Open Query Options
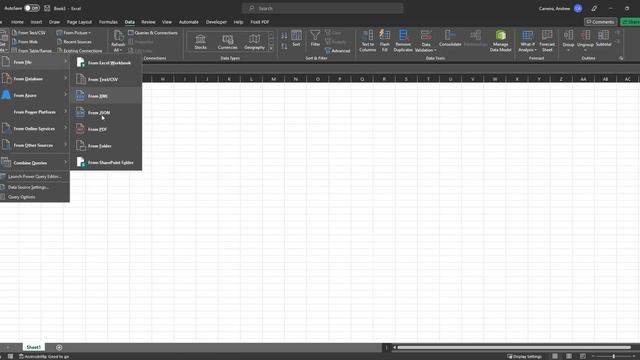This screenshot has height=360, width=640. (x=35, y=197)
